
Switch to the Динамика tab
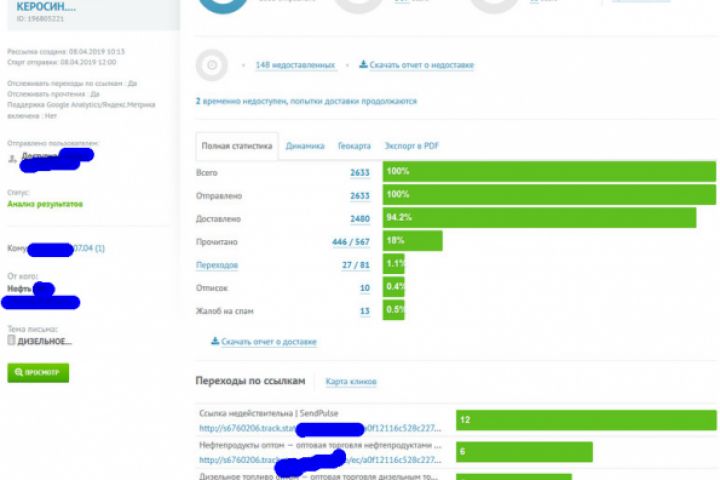[x=305, y=146]
